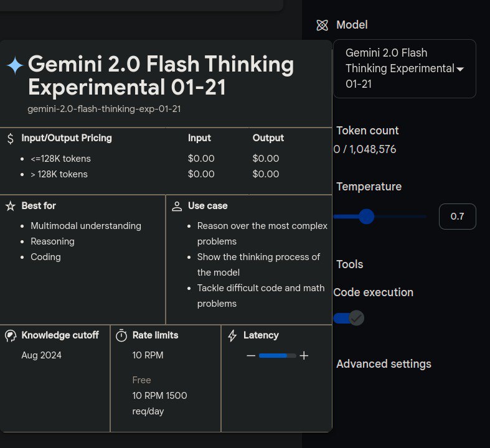The height and width of the screenshot is (448, 490).
Task: Click the person icon beside Use case
Action: click(177, 206)
